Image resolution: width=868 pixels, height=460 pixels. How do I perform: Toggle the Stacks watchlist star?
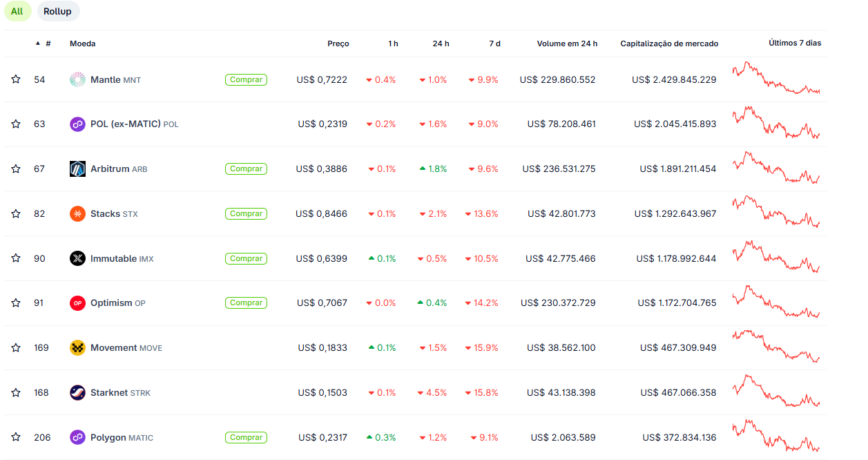tap(16, 213)
